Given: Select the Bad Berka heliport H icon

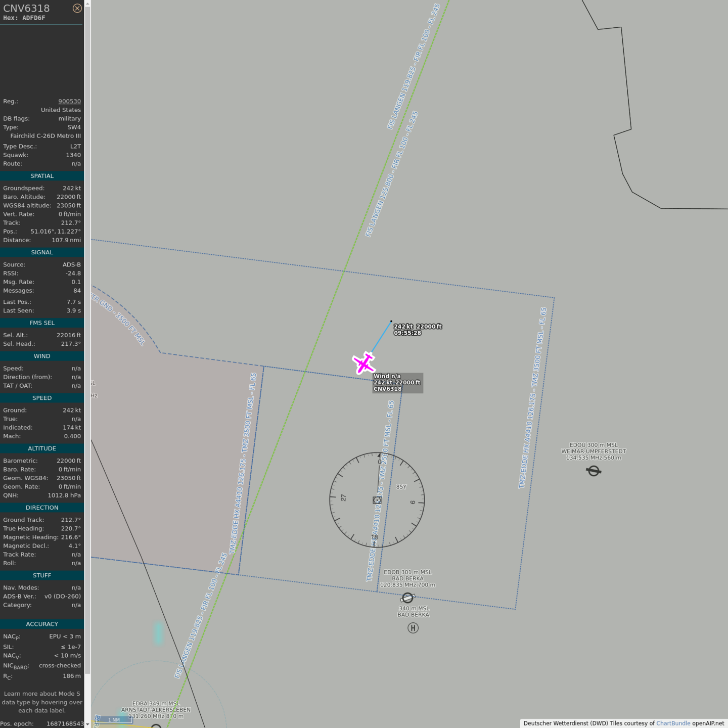Looking at the screenshot, I should coord(413,628).
